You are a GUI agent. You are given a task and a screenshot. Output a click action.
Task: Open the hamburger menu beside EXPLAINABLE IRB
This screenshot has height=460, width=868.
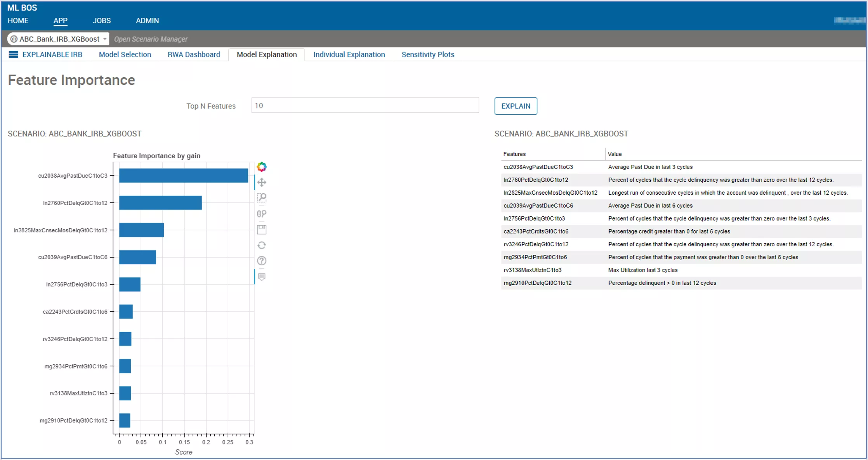point(13,54)
